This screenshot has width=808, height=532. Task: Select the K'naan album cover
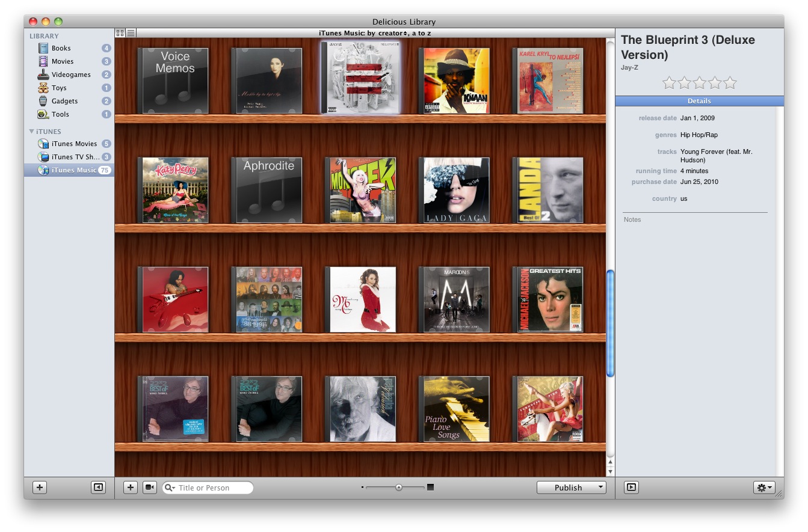[x=454, y=81]
